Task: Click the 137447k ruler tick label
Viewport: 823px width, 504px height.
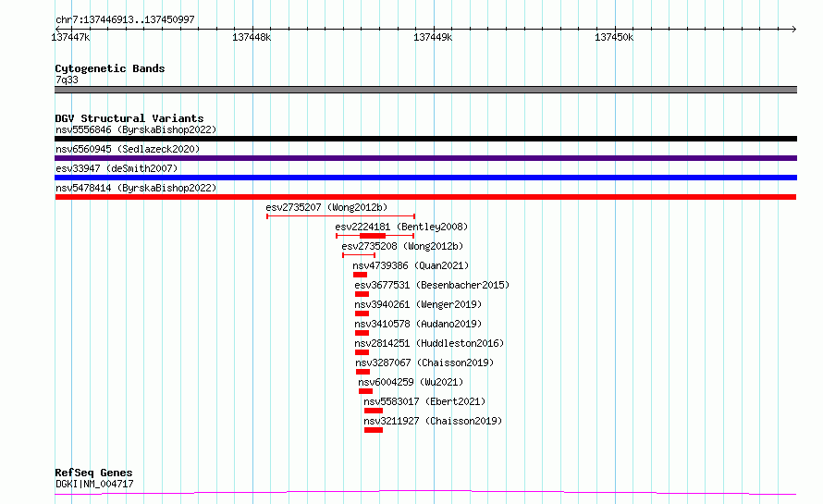Action: [70, 37]
